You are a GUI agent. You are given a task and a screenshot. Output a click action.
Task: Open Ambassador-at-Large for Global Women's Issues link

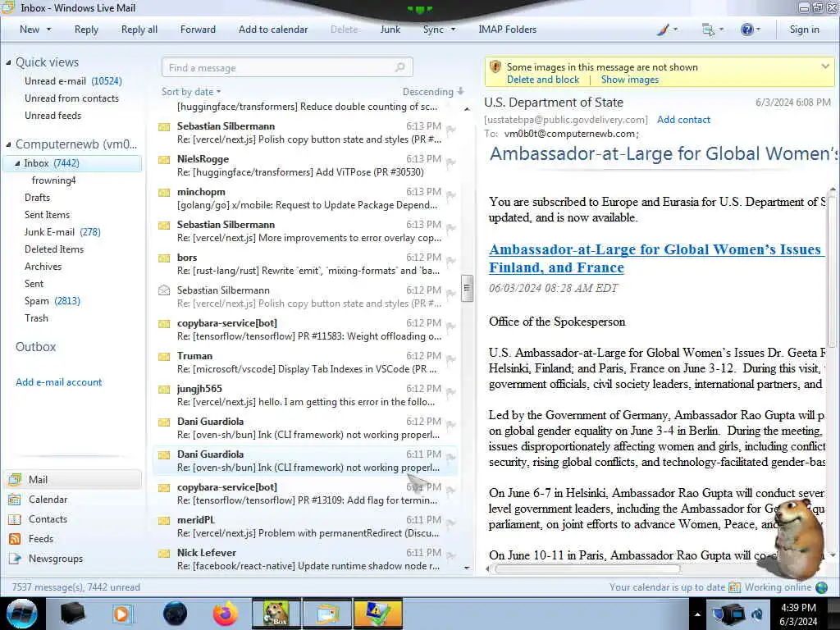pyautogui.click(x=656, y=258)
